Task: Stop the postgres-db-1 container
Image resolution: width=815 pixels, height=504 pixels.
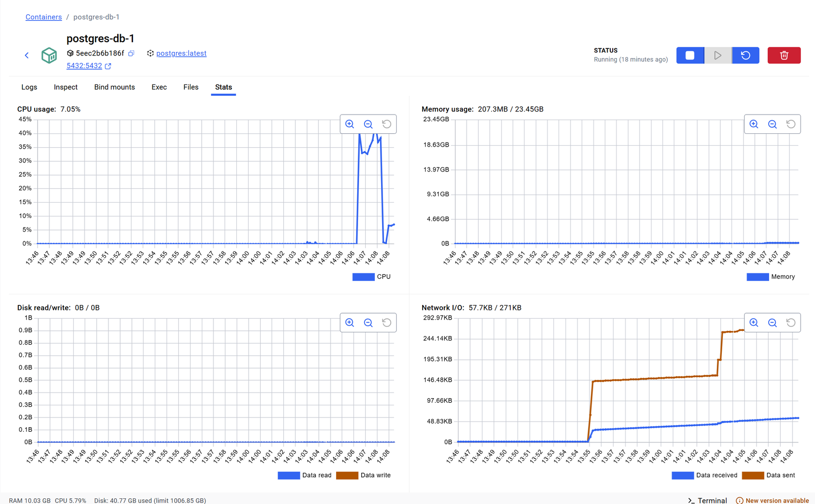Action: tap(690, 55)
